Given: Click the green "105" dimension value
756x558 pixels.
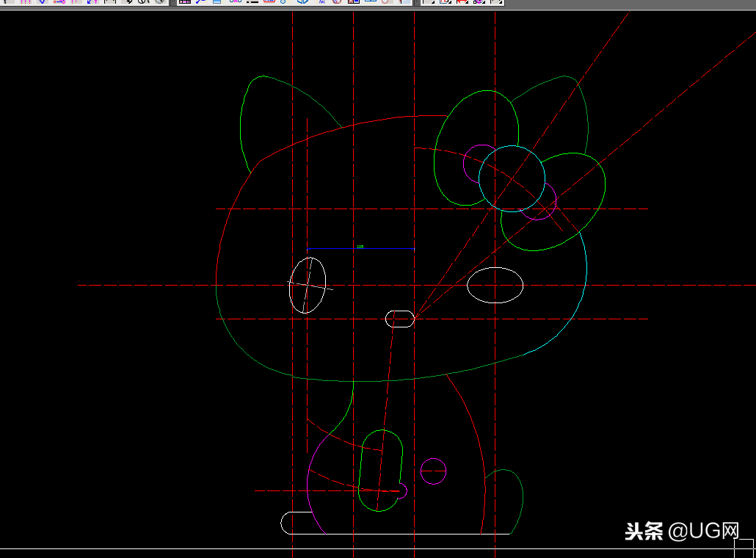Looking at the screenshot, I should (x=360, y=247).
